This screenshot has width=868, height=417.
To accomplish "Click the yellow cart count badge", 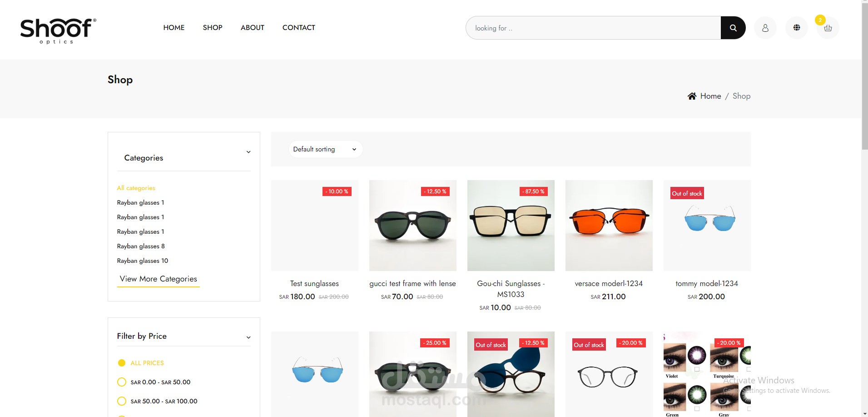I will click(820, 20).
